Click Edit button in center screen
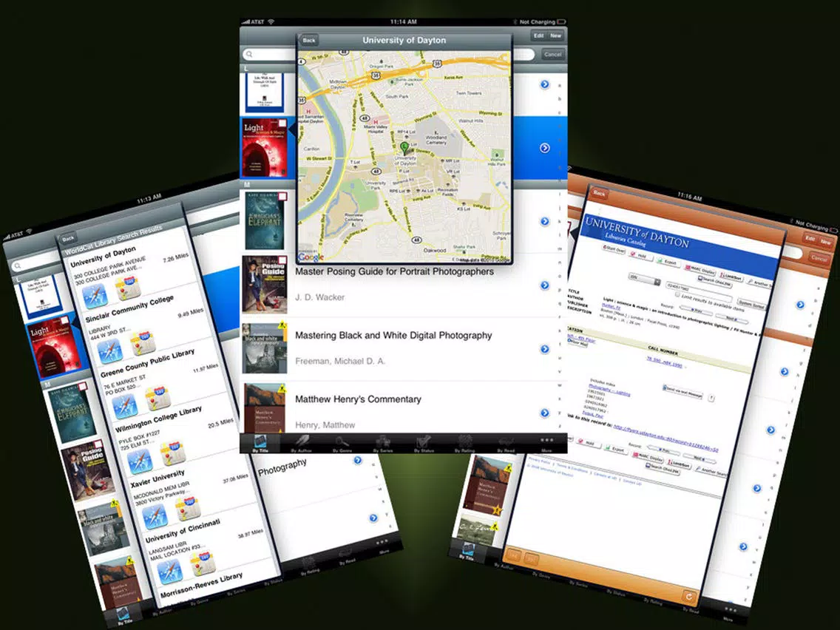Screen dimensions: 840x630 538,36
